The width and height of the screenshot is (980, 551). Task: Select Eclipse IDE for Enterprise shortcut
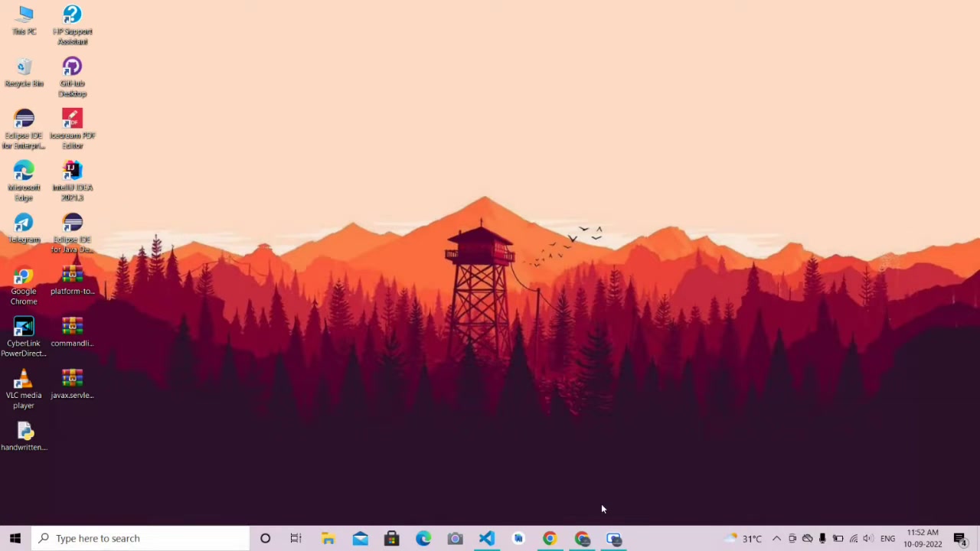click(24, 129)
